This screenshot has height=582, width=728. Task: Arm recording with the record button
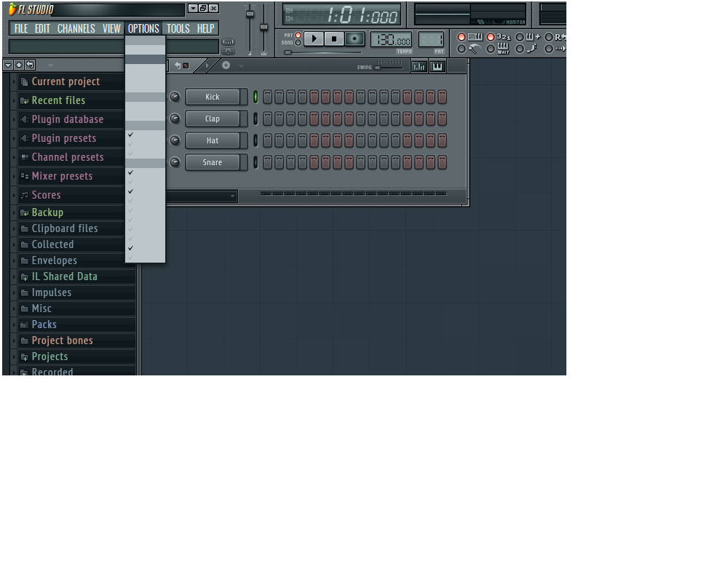(355, 39)
